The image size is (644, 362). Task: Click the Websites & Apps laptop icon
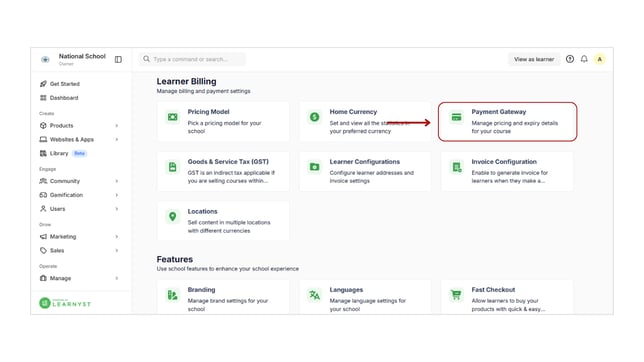pos(43,139)
